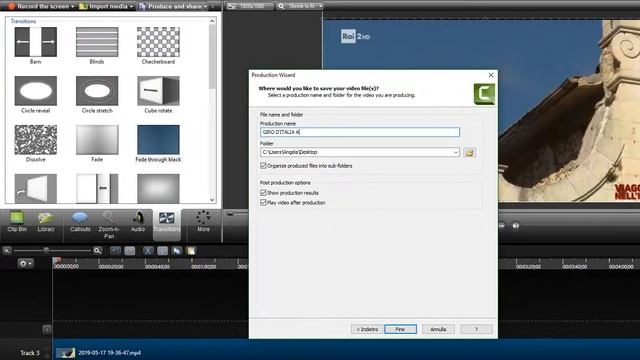Click the Production name text field
The image size is (640, 360).
[360, 132]
